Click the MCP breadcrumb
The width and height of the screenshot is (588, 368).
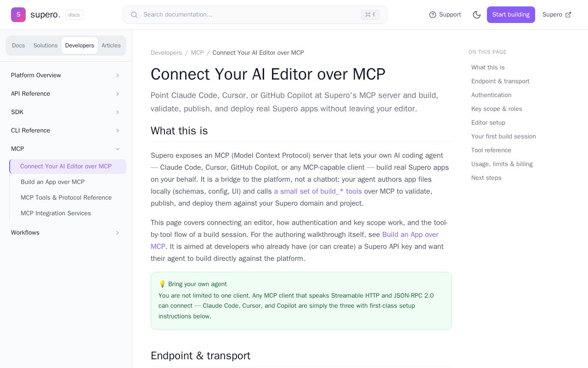(x=198, y=53)
